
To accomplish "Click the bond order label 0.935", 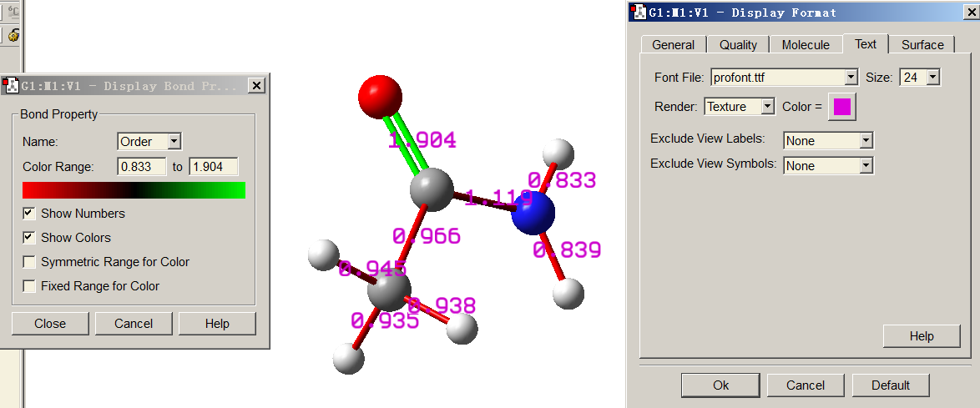I will click(385, 320).
